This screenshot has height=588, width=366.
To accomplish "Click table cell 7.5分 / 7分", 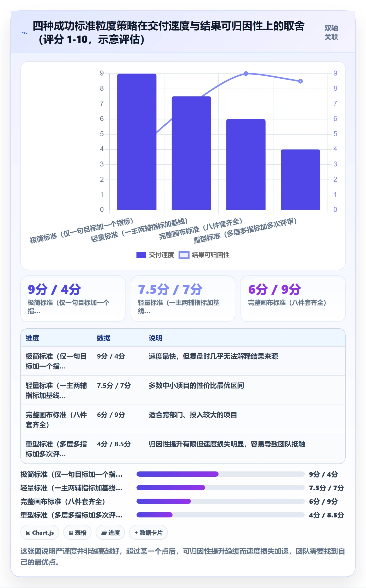I will click(x=114, y=385).
